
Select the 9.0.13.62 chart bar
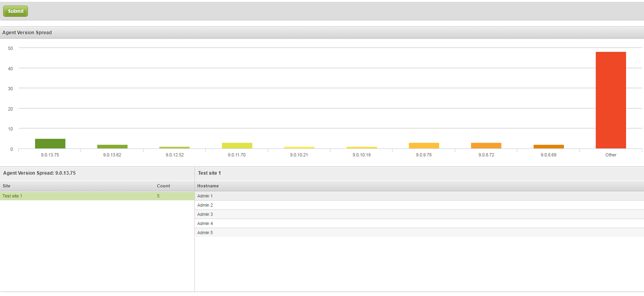112,147
